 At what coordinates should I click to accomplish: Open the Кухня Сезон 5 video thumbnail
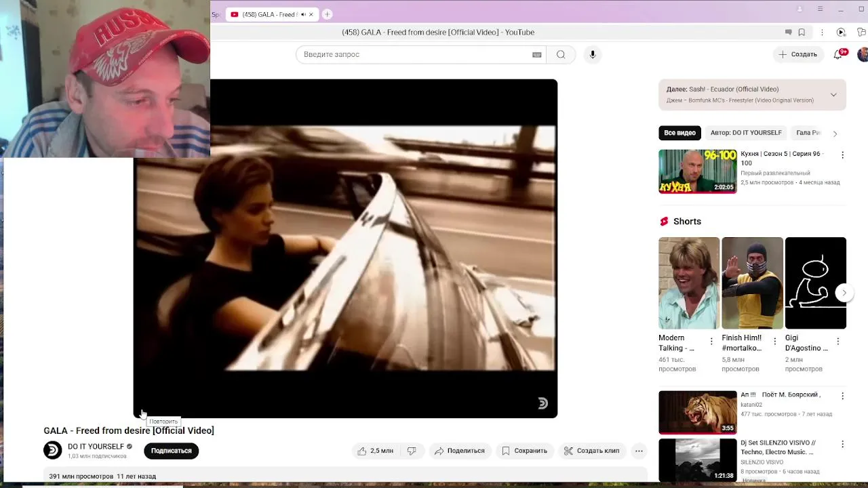[x=698, y=171]
